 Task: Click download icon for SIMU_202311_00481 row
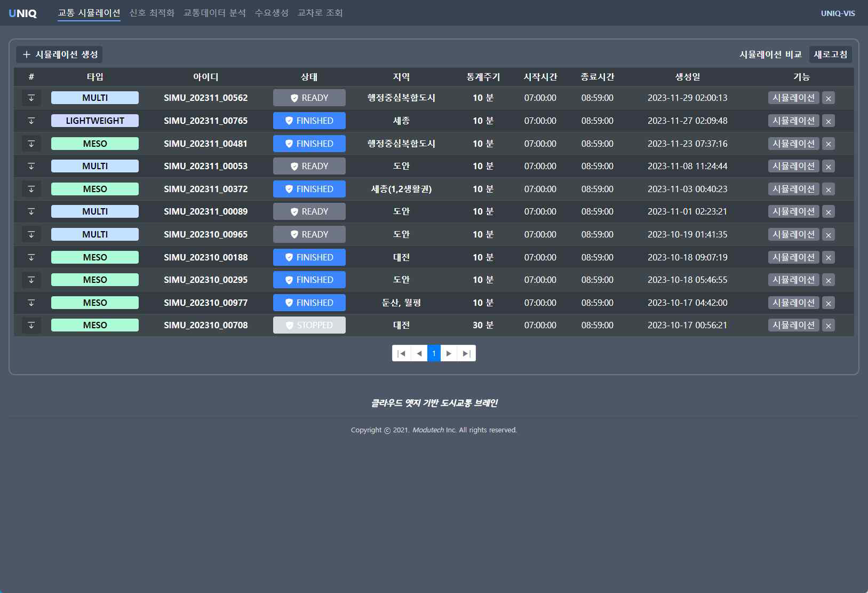point(31,144)
